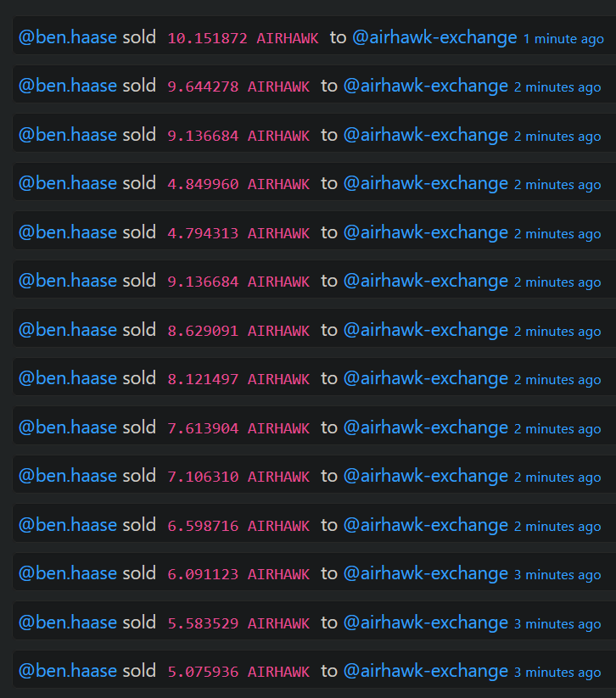Open @airhawk-exchange in 7.613904 AIRHAWK row

click(426, 427)
